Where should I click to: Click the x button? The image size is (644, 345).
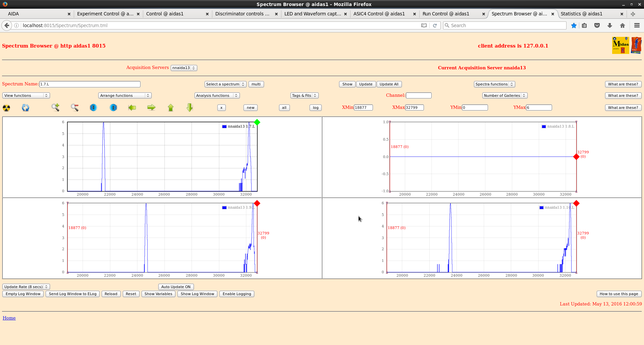221,108
